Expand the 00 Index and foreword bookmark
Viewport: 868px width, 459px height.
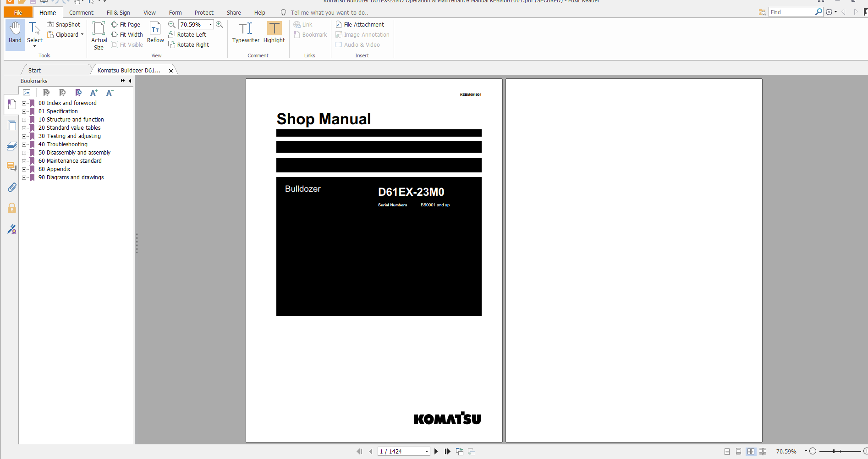tap(24, 103)
